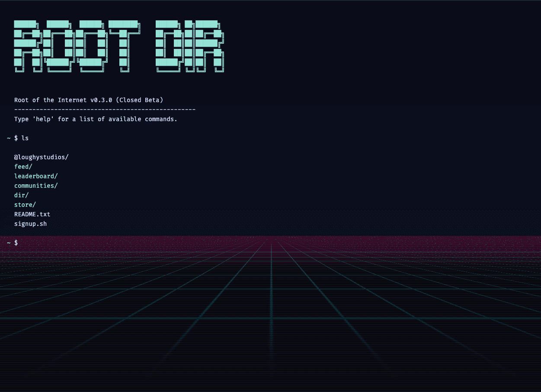This screenshot has width=541, height=392.
Task: Click the dashed separator line under the banner
Action: pos(105,109)
